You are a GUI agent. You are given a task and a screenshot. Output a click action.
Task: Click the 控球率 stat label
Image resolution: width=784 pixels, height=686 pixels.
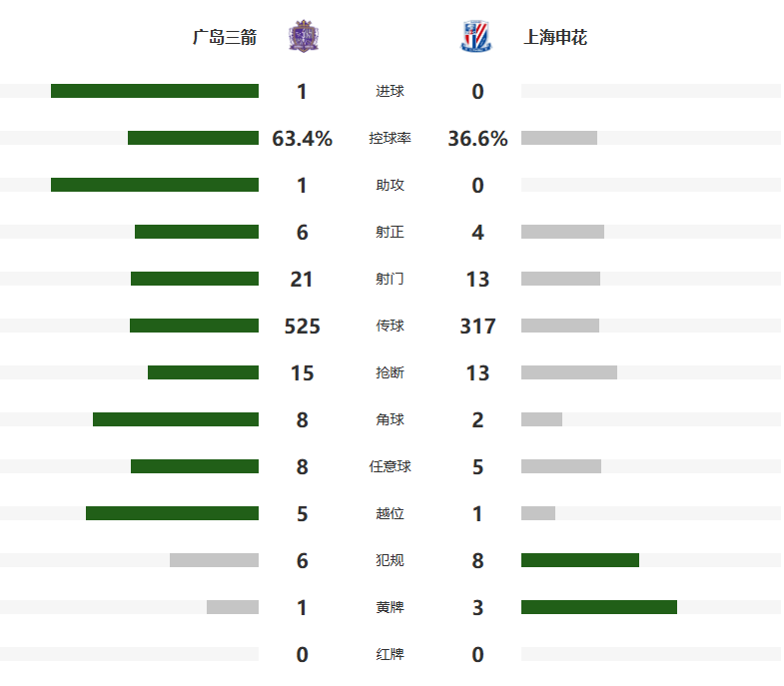(x=390, y=139)
